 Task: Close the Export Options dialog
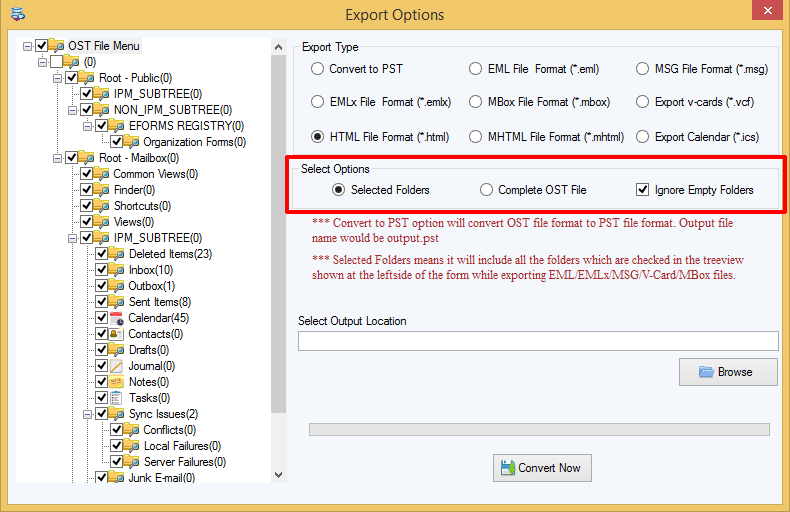pos(767,10)
